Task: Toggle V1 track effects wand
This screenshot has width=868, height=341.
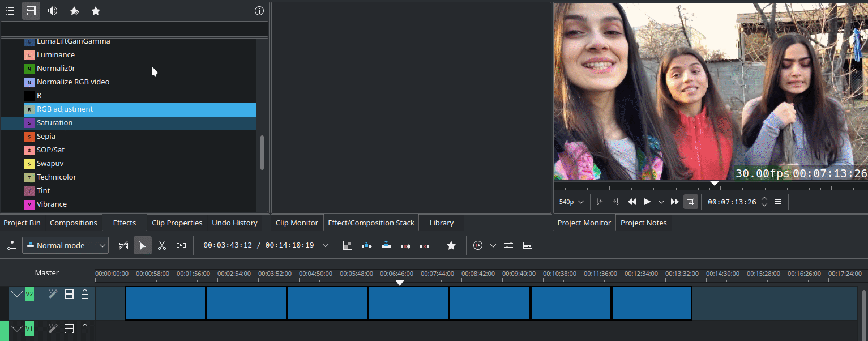Action: pos(53,329)
